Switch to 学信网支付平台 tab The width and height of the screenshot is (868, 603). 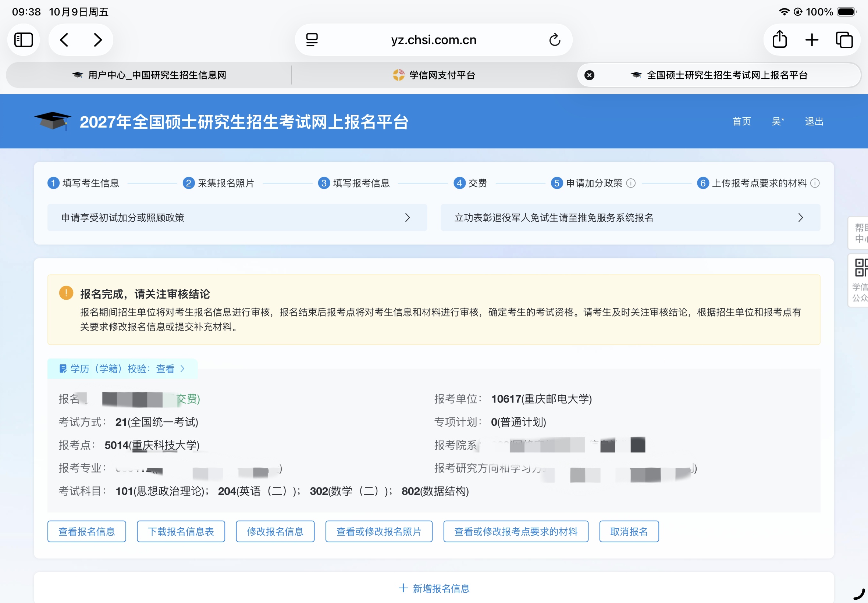(434, 75)
